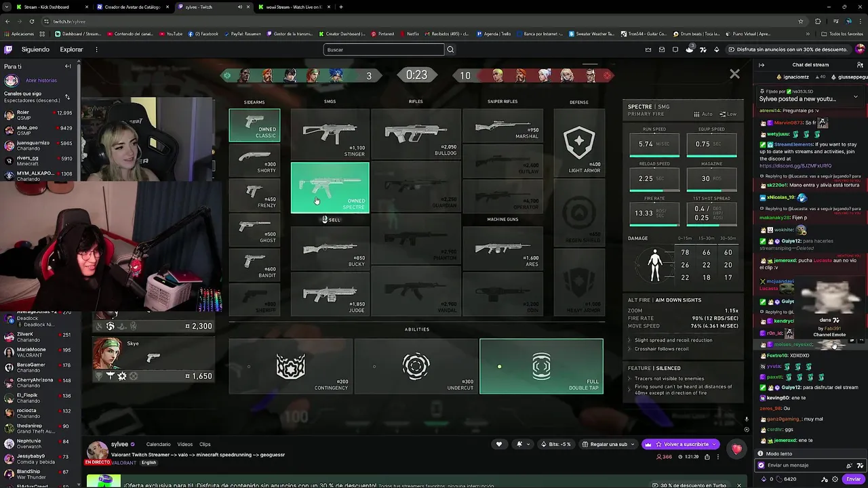Click chat identity badge icon
The width and height of the screenshot is (868, 488).
point(761,466)
